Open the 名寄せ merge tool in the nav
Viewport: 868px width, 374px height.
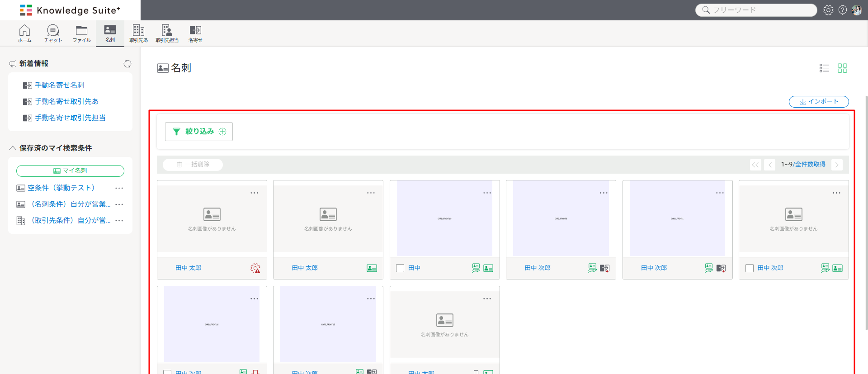pos(195,33)
